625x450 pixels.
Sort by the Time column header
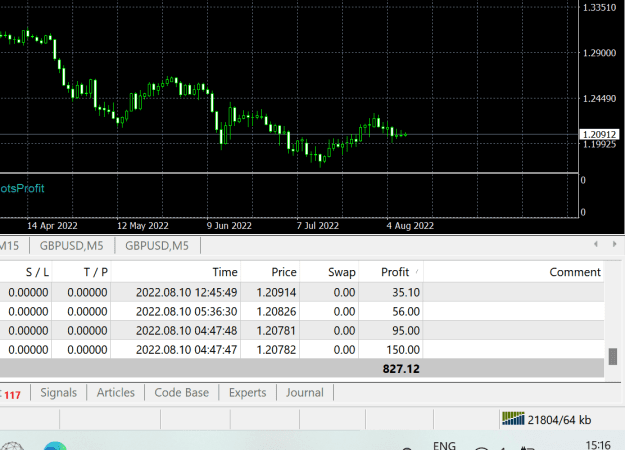pyautogui.click(x=225, y=272)
